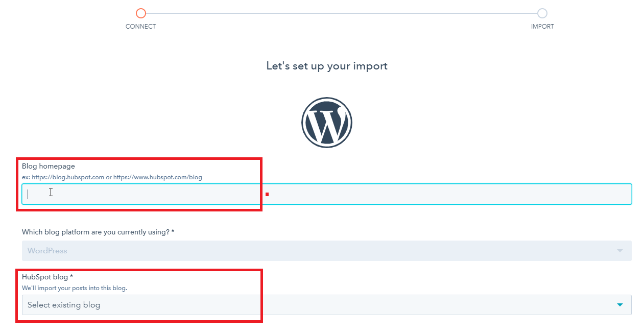
Task: Click the IMPORT step circle
Action: 542,13
